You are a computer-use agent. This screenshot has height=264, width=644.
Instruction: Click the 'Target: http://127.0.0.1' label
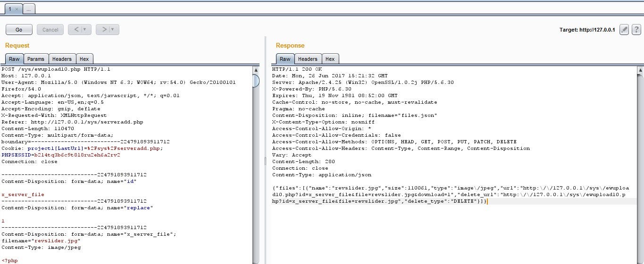click(x=587, y=30)
